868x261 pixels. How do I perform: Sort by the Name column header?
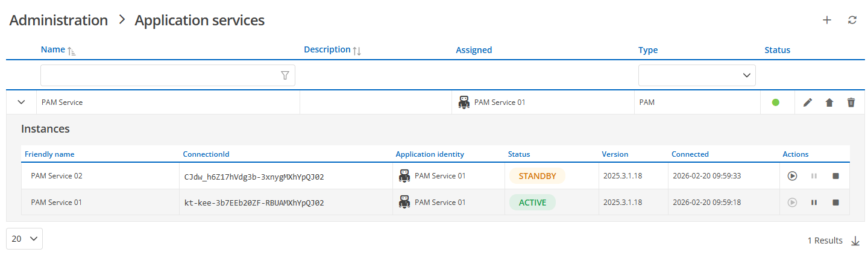tap(53, 50)
